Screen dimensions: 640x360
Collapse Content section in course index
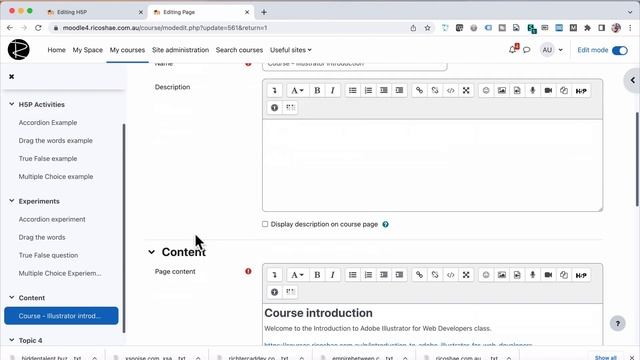tap(11, 298)
